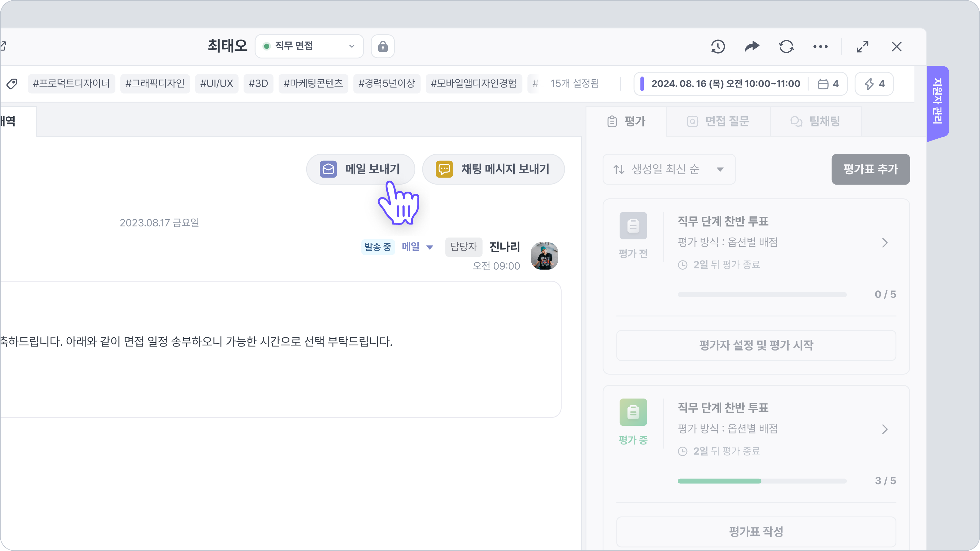
Task: Click the history clock icon
Action: pos(718,47)
